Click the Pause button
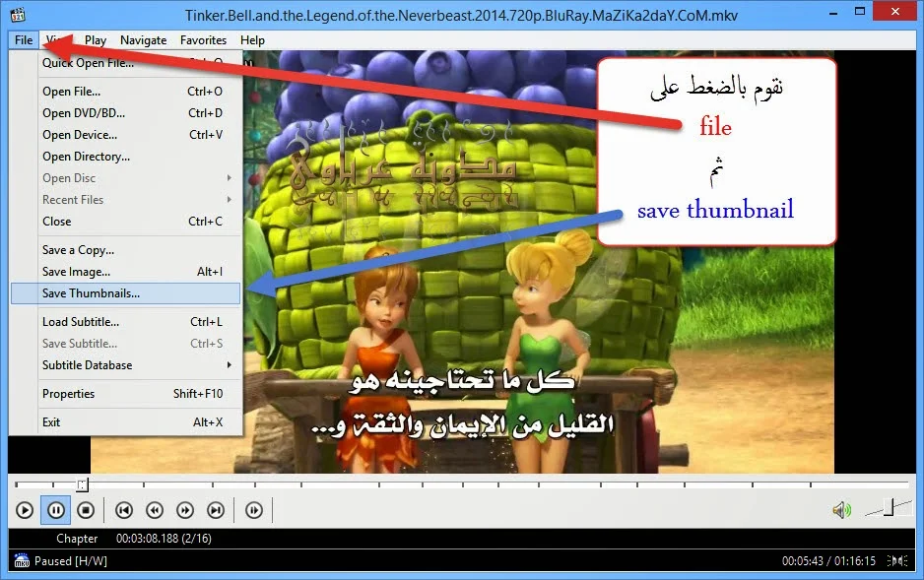 [x=55, y=510]
